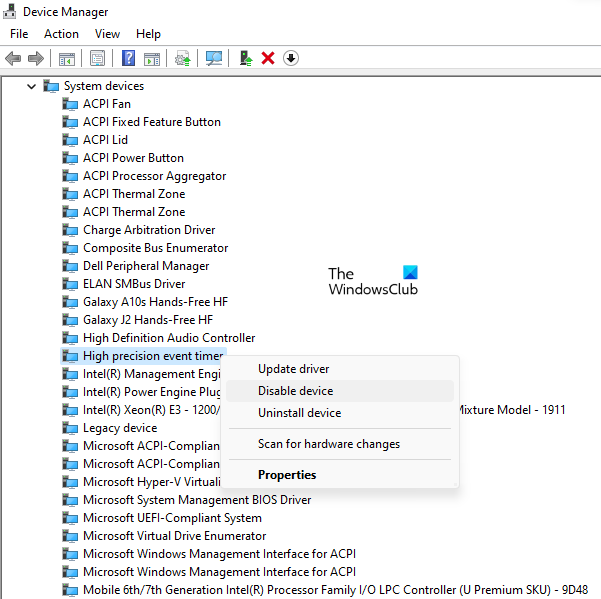Select Galaxy A10s Hands-Free HF device
The width and height of the screenshot is (601, 599).
[x=155, y=302]
